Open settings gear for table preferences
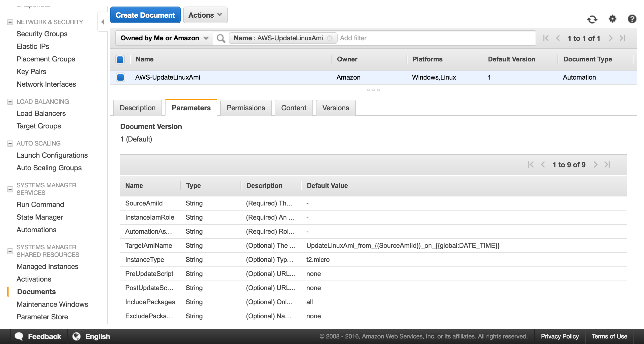The image size is (644, 344). tap(612, 19)
